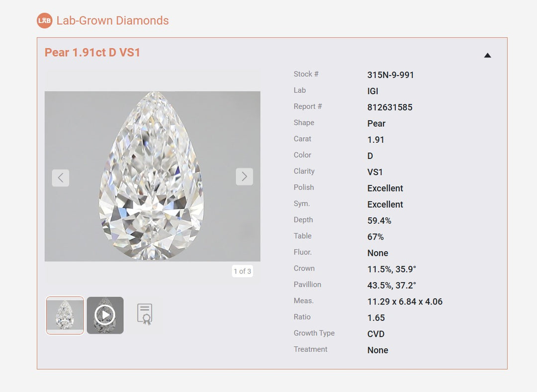537x392 pixels.
Task: Click the depth value 59.4%
Action: pos(379,221)
